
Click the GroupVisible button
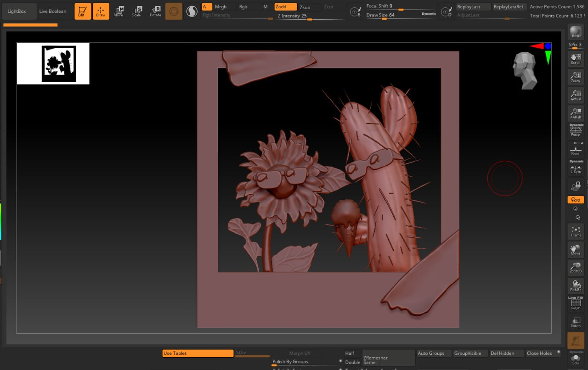470,353
